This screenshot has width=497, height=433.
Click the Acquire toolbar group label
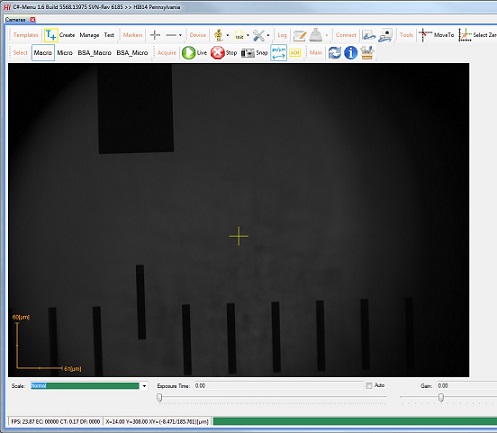167,53
